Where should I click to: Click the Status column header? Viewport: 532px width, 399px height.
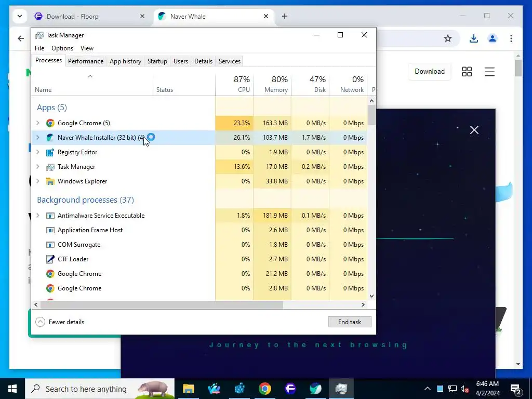click(x=184, y=85)
